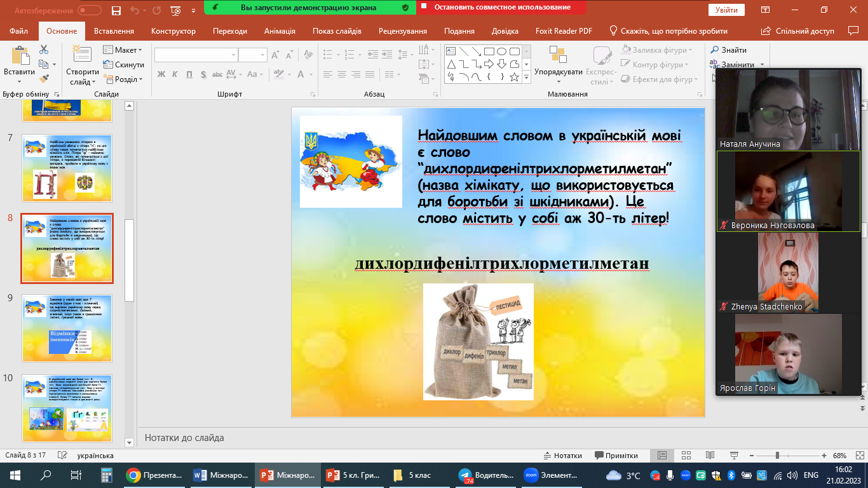The image size is (868, 488).
Task: Select the rectangle shape in shapes gallery
Action: click(489, 51)
